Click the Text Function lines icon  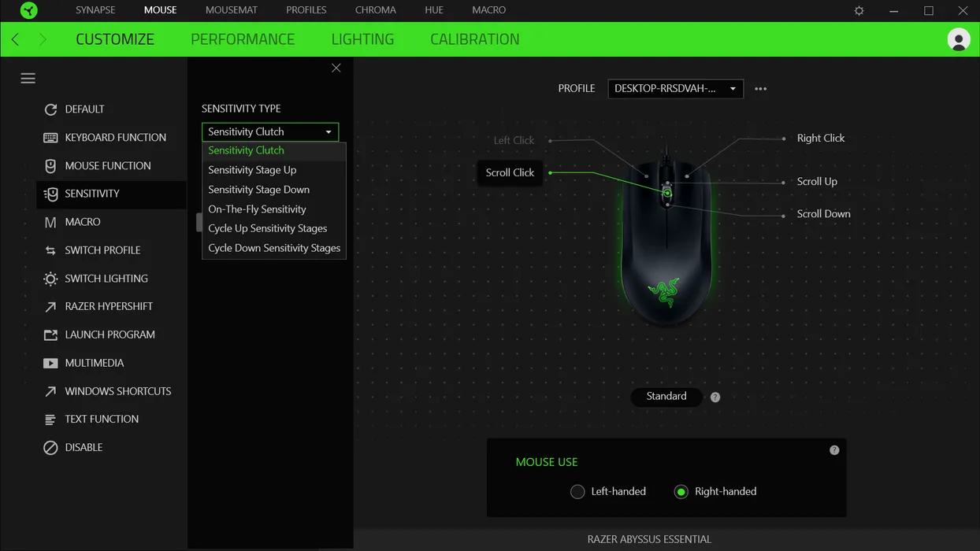tap(50, 420)
